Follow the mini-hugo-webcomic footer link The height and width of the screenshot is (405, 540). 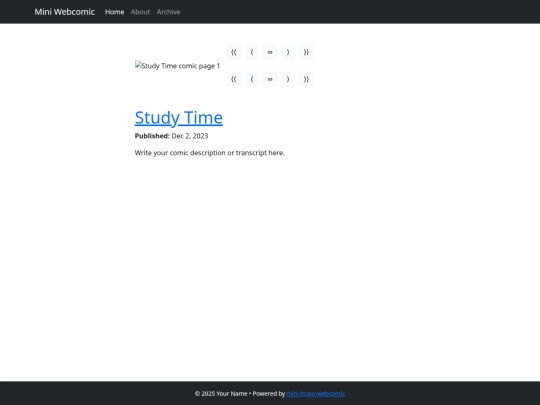pos(315,393)
